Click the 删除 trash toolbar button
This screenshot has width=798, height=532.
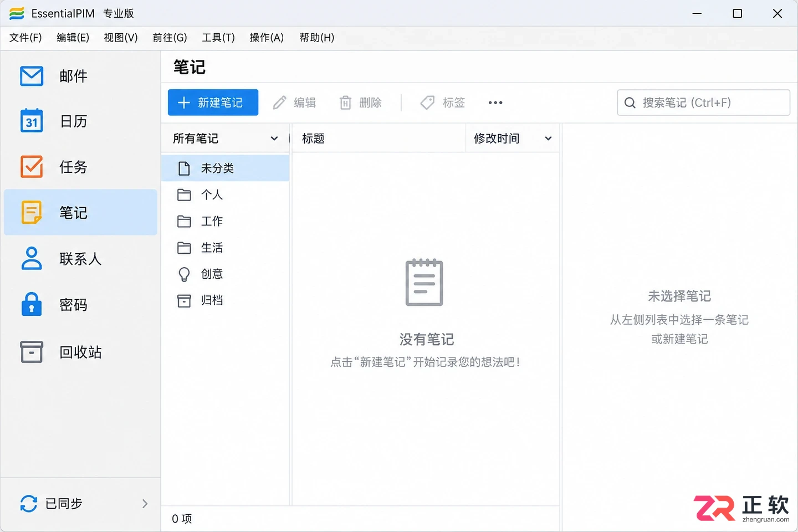pos(360,103)
